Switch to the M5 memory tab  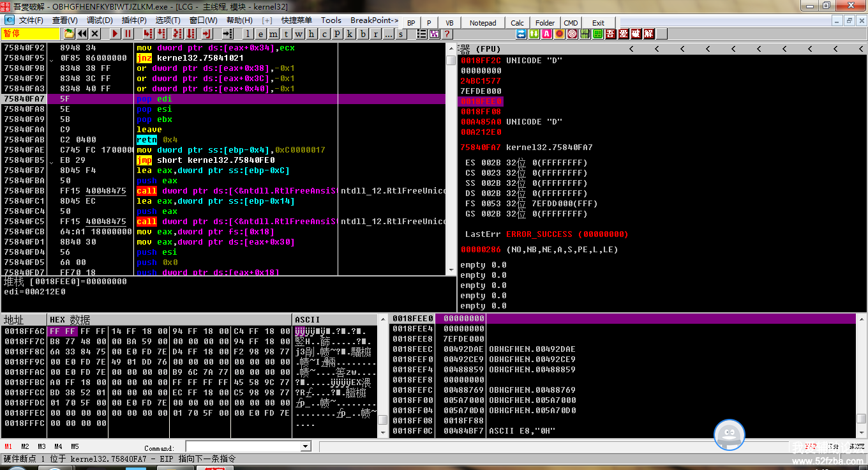click(75, 446)
